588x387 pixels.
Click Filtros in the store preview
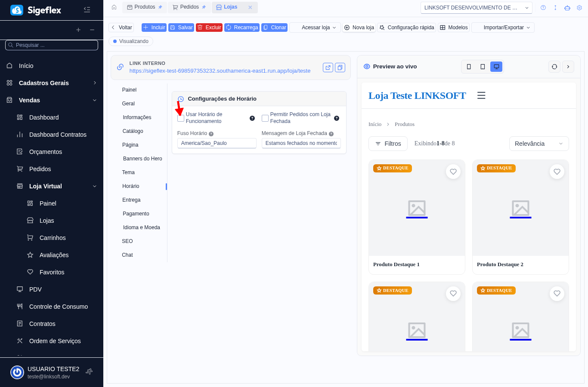click(388, 144)
